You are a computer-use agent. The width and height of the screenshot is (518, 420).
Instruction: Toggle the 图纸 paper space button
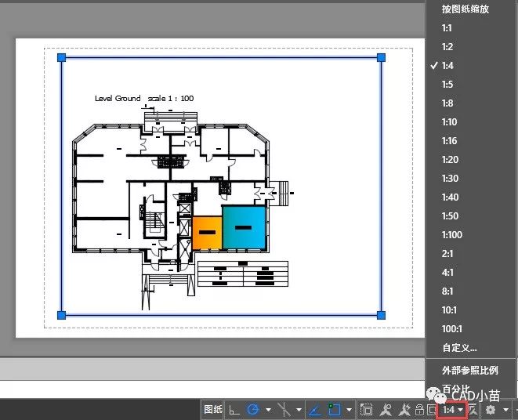(x=213, y=409)
